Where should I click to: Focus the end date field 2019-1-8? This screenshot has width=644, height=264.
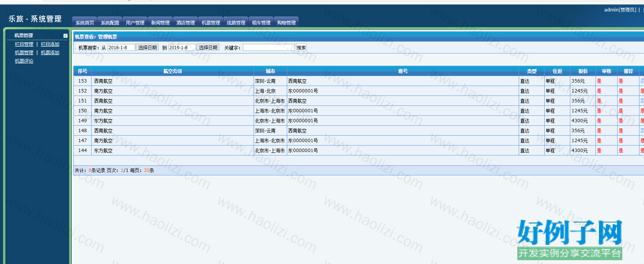pos(182,47)
